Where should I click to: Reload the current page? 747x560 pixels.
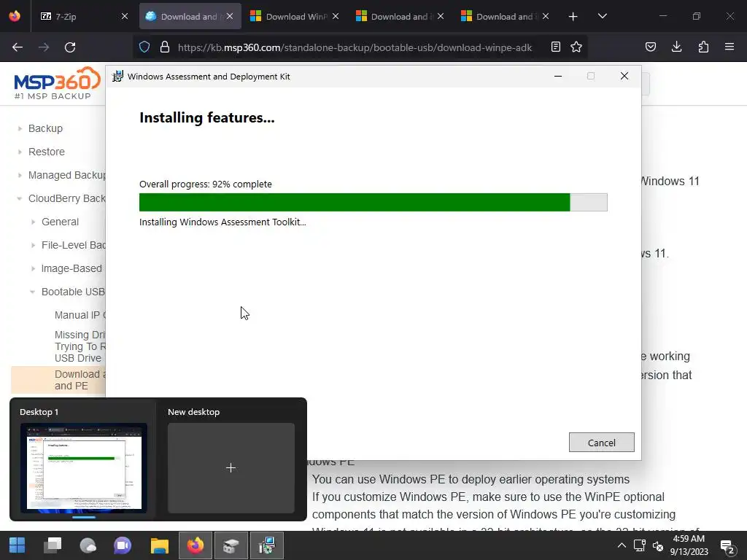(70, 47)
